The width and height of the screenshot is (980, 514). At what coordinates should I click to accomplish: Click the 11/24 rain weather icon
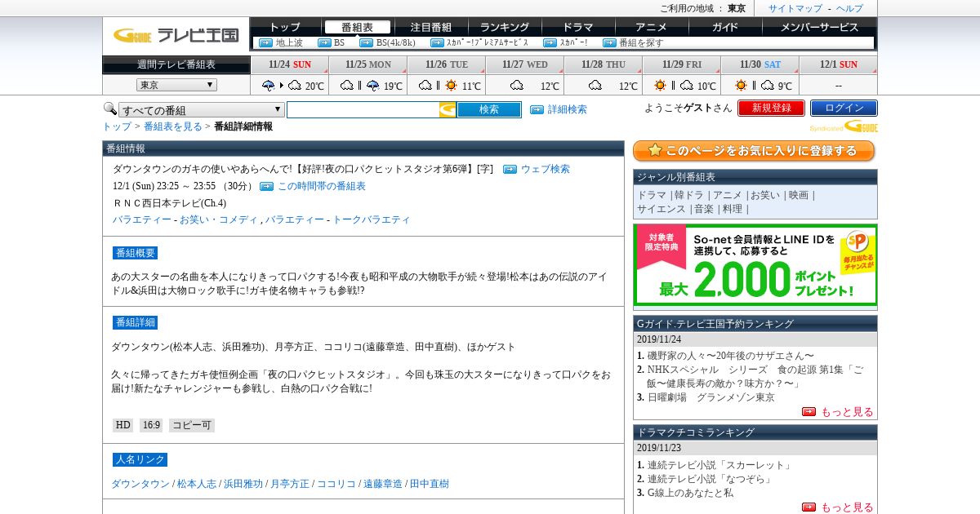pyautogui.click(x=268, y=85)
